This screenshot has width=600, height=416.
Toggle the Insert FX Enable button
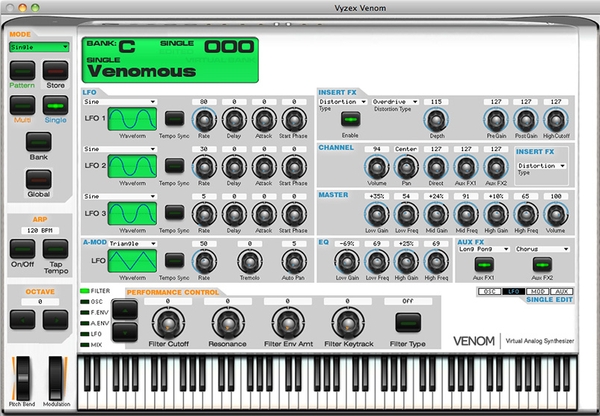[351, 119]
